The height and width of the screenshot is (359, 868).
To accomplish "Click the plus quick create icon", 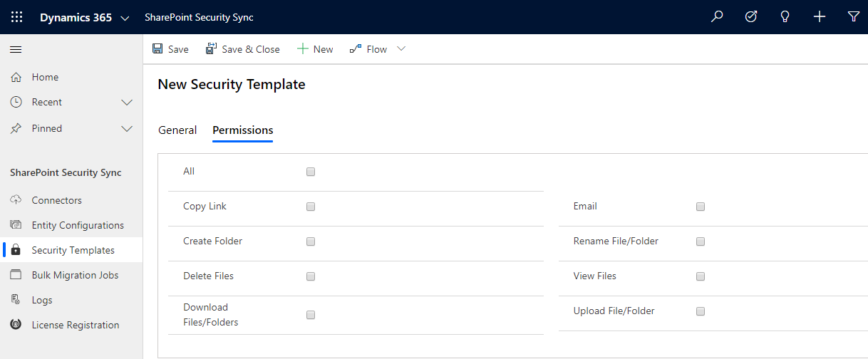I will (820, 17).
